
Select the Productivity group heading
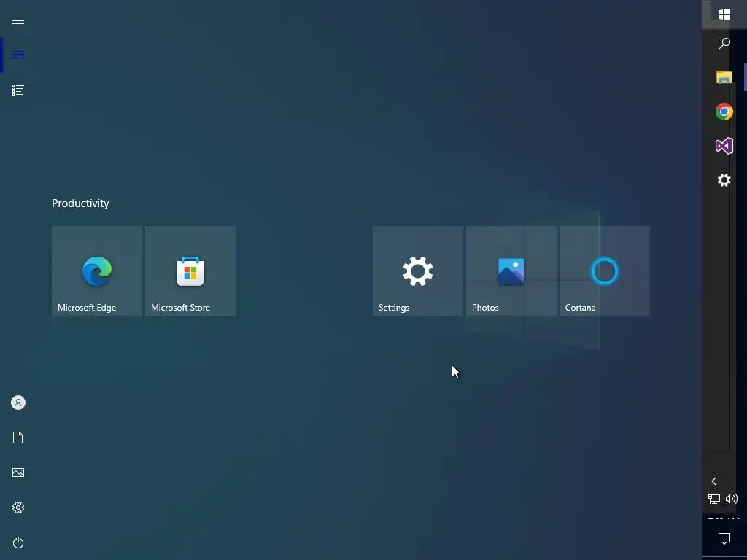pyautogui.click(x=80, y=203)
